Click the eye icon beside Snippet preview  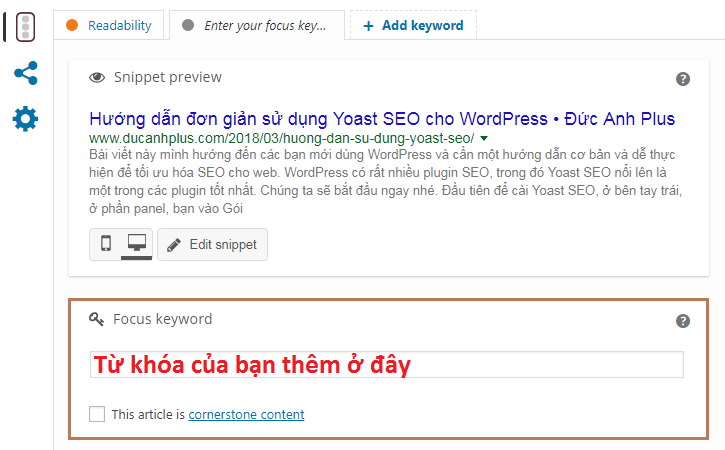(x=97, y=78)
